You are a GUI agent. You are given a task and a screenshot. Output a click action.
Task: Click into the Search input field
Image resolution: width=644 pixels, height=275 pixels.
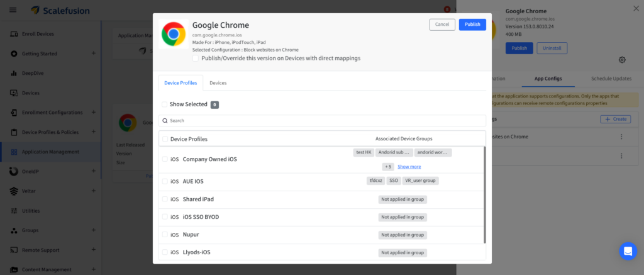(x=323, y=121)
